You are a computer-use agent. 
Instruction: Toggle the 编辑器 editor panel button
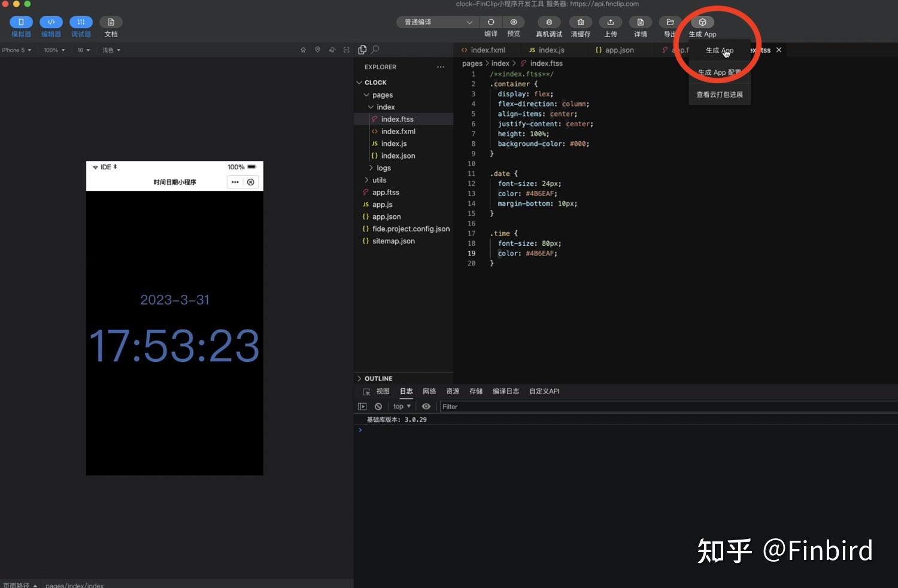tap(51, 22)
